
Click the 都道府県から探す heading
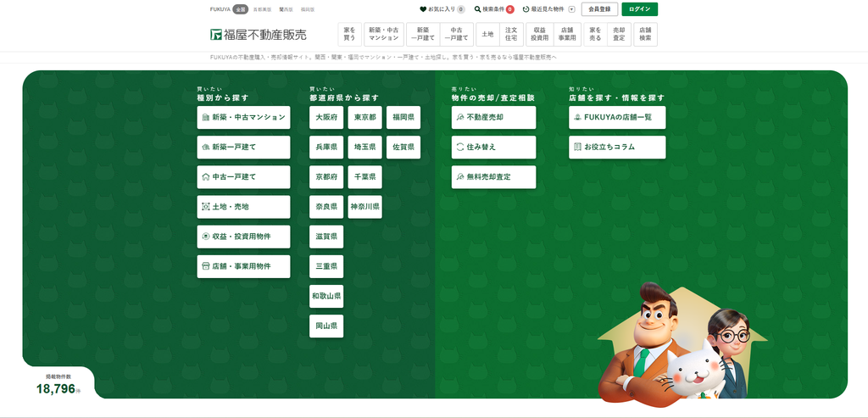tap(344, 98)
